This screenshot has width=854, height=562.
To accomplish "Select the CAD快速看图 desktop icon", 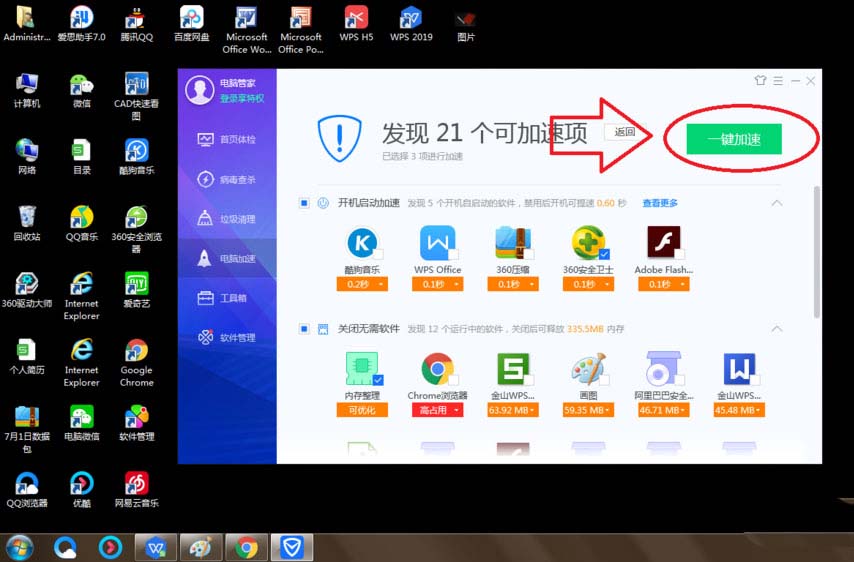I will pos(136,97).
